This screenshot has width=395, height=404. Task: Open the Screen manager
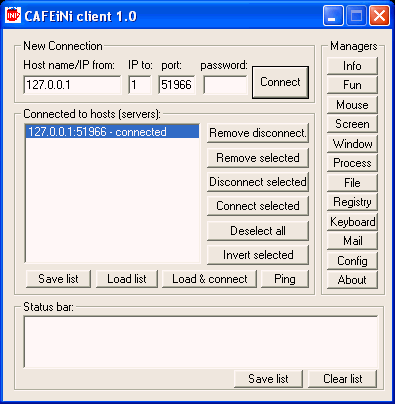pos(352,124)
